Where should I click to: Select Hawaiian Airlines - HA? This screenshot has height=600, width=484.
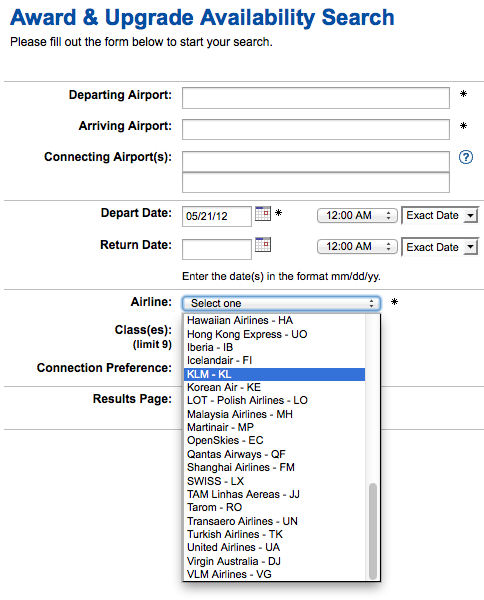click(x=274, y=321)
